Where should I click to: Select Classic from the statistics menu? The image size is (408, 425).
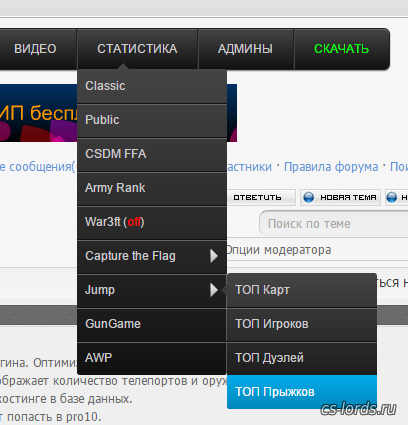point(152,86)
